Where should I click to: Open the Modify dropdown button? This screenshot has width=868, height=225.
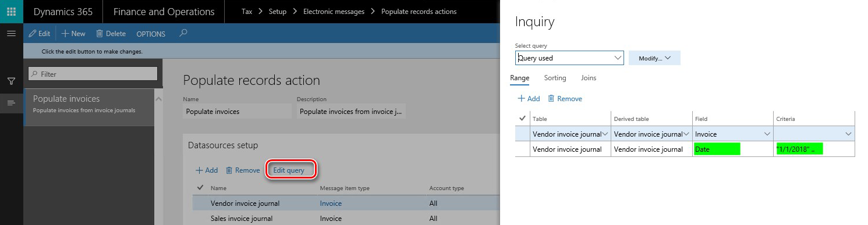(654, 58)
